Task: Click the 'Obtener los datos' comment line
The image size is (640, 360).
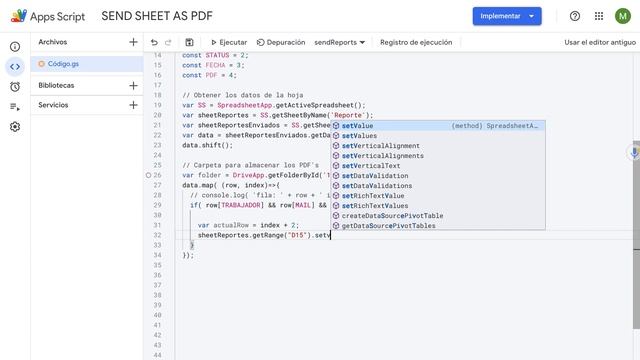Action: pos(242,95)
